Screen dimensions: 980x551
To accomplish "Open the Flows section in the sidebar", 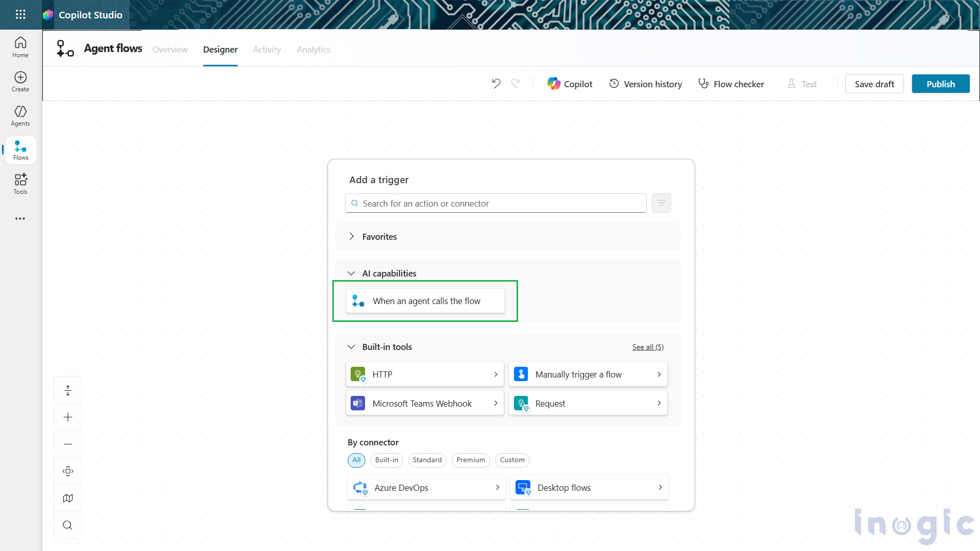I will click(x=20, y=149).
